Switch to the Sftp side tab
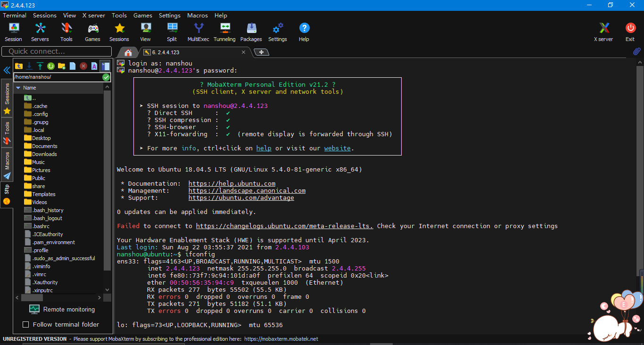Viewport: 644px width, 345px height. [x=7, y=194]
